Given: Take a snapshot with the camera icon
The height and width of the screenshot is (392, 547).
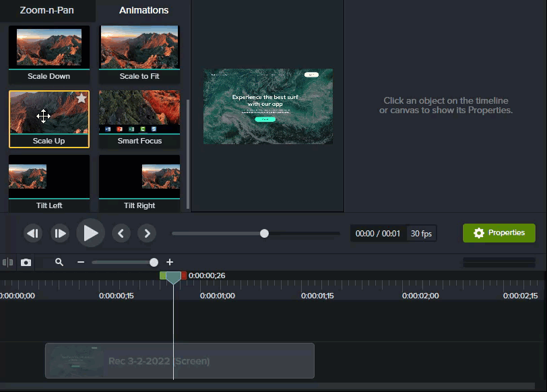Looking at the screenshot, I should 26,262.
